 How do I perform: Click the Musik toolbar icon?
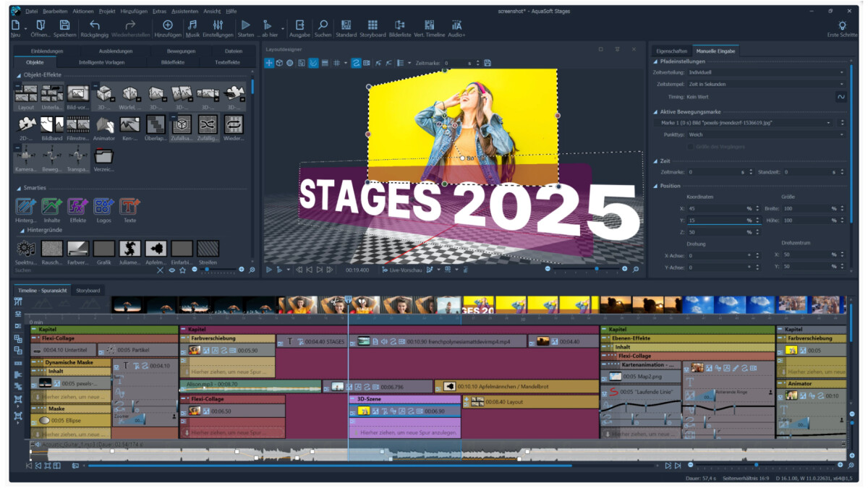(192, 28)
